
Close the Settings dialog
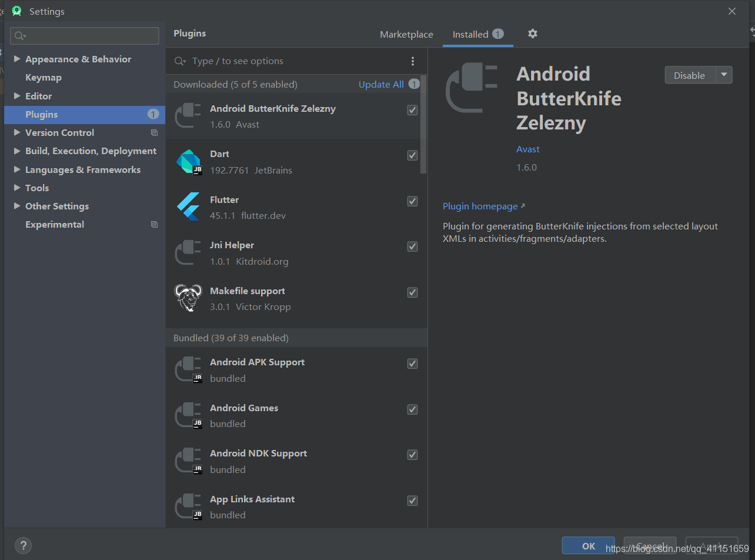(x=732, y=11)
